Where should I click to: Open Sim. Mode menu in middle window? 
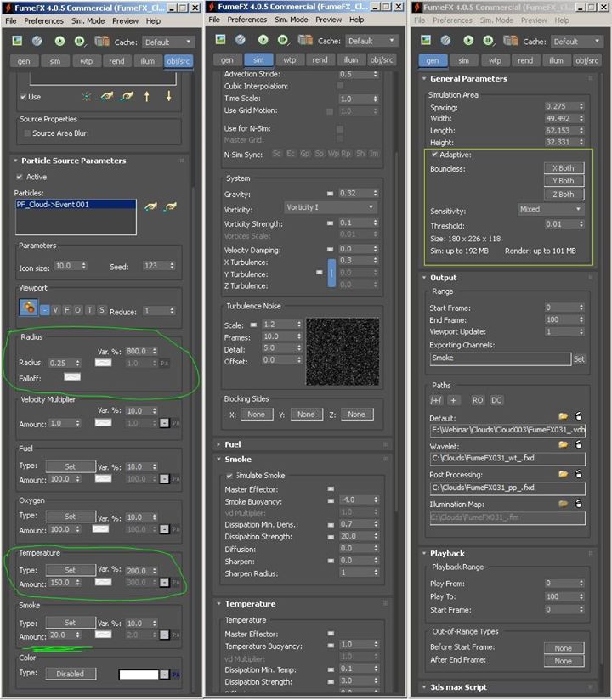292,20
